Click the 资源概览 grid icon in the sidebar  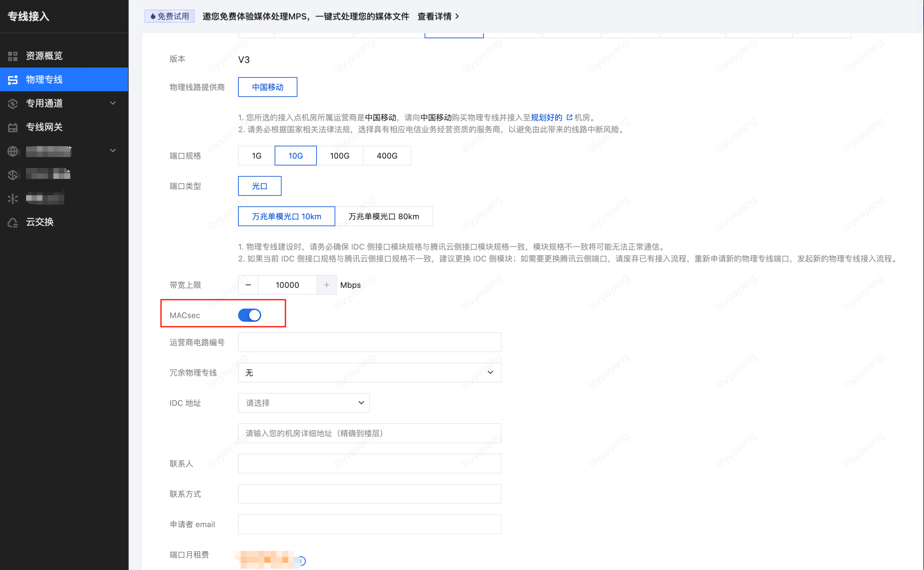click(x=13, y=56)
